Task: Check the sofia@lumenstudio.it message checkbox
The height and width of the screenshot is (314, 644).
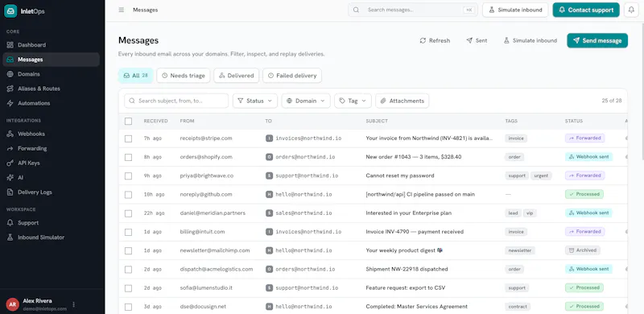Action: click(x=129, y=288)
